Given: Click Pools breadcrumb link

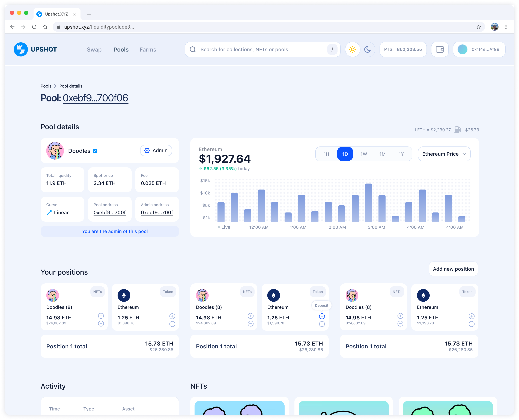Looking at the screenshot, I should pyautogui.click(x=46, y=86).
